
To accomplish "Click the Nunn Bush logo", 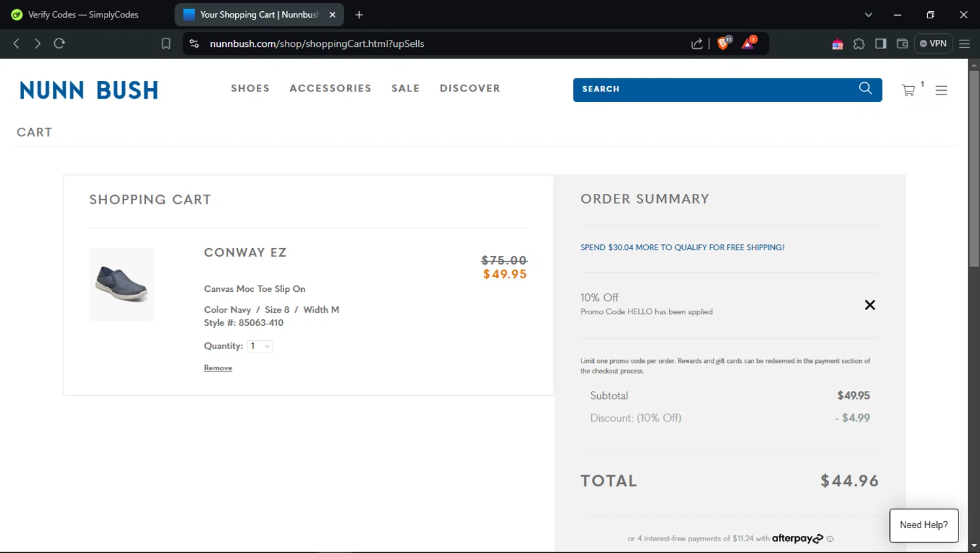I will [89, 90].
